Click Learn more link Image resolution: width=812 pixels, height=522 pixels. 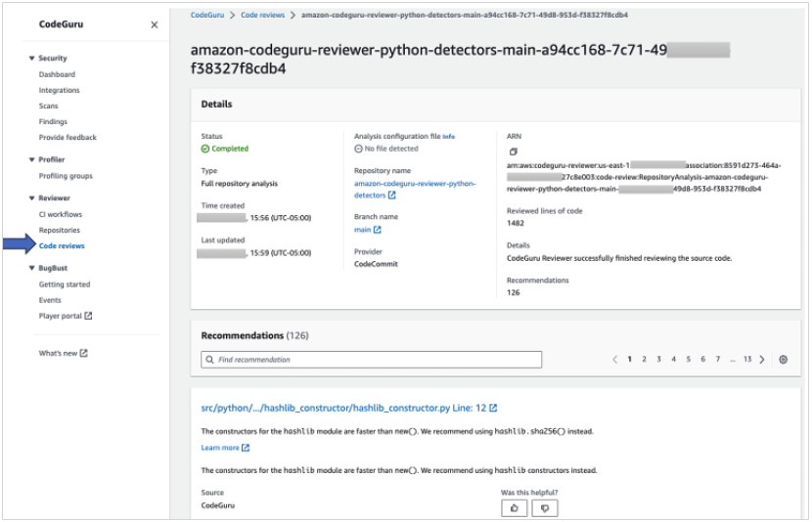220,448
